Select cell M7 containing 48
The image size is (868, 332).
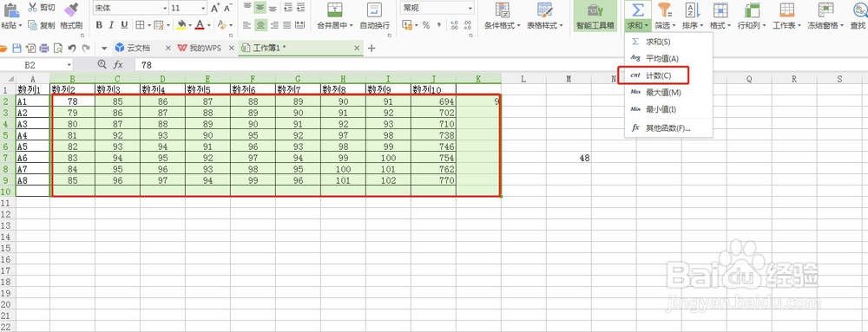[x=569, y=158]
